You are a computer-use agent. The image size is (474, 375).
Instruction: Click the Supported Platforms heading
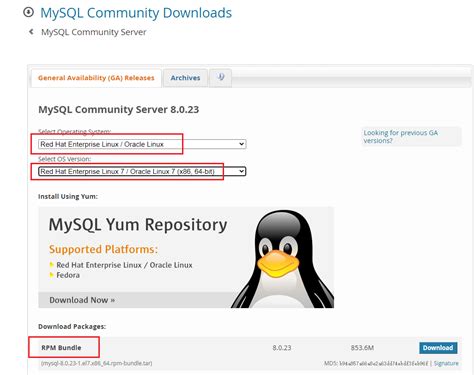click(x=103, y=249)
